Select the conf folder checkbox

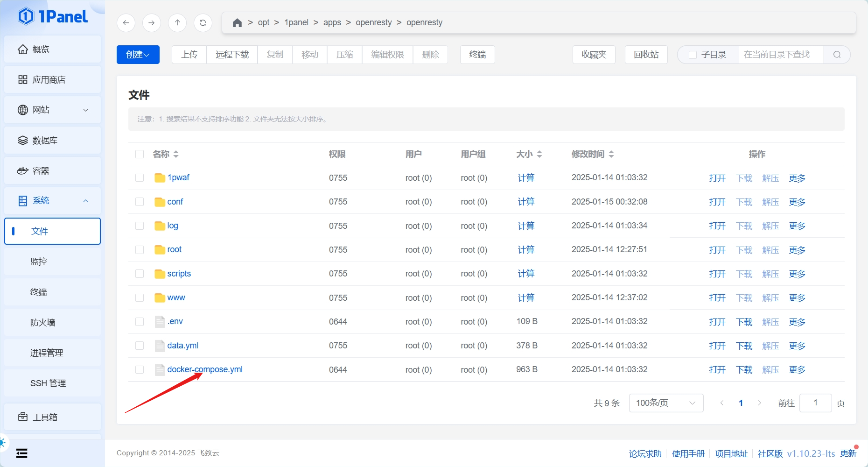pos(140,202)
